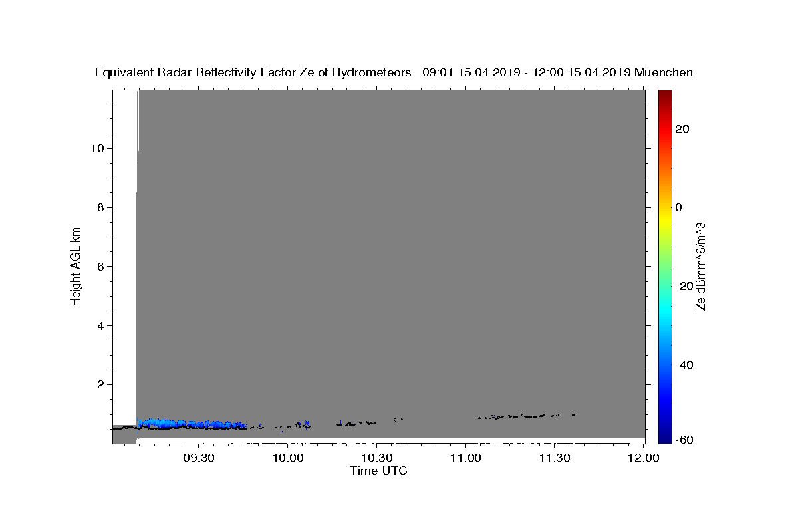Click the height tick label '4'
This screenshot has width=798, height=532.
click(x=100, y=326)
